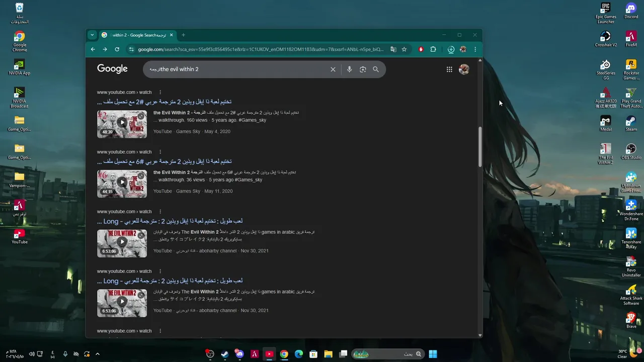Toggle the microphone tray icon

65,354
